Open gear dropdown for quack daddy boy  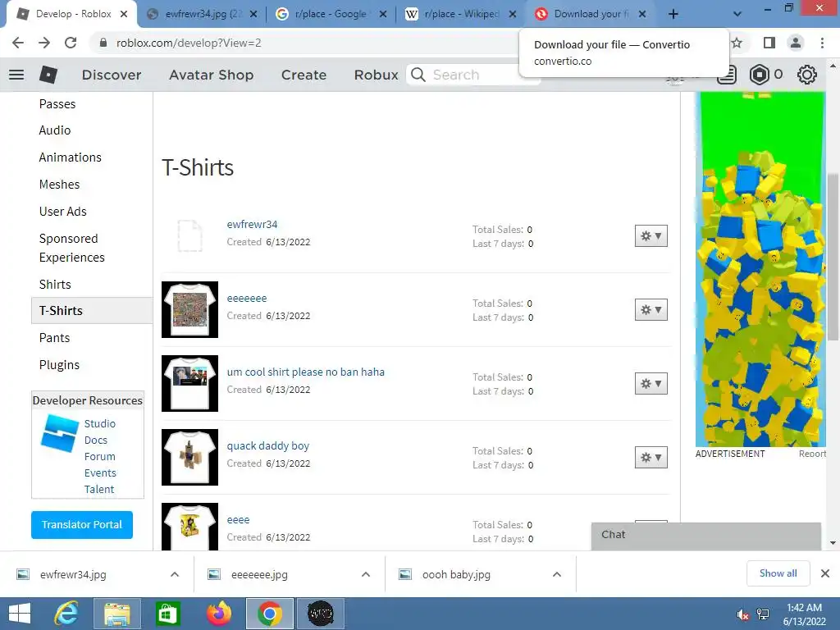pyautogui.click(x=651, y=458)
